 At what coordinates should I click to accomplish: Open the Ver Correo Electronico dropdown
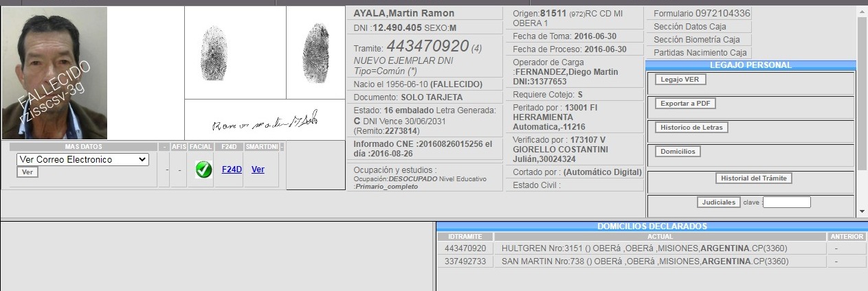[x=82, y=159]
